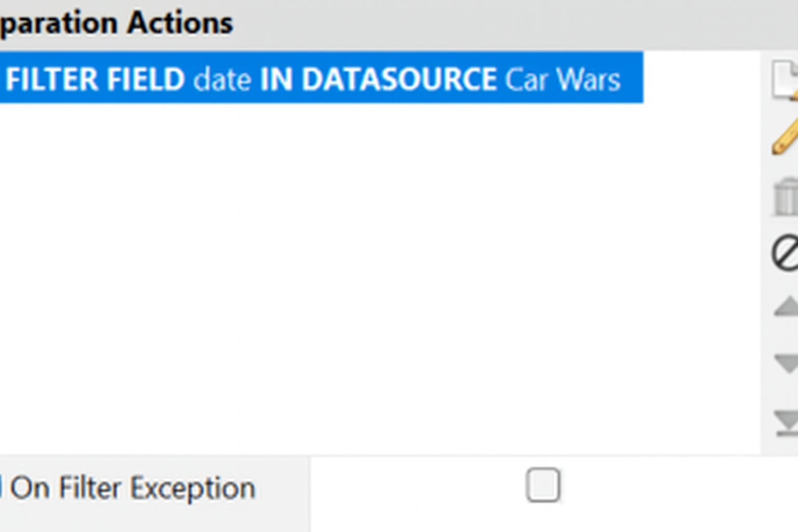
Task: Click gray title bar beside Preparation Actions
Action: pos(520,23)
